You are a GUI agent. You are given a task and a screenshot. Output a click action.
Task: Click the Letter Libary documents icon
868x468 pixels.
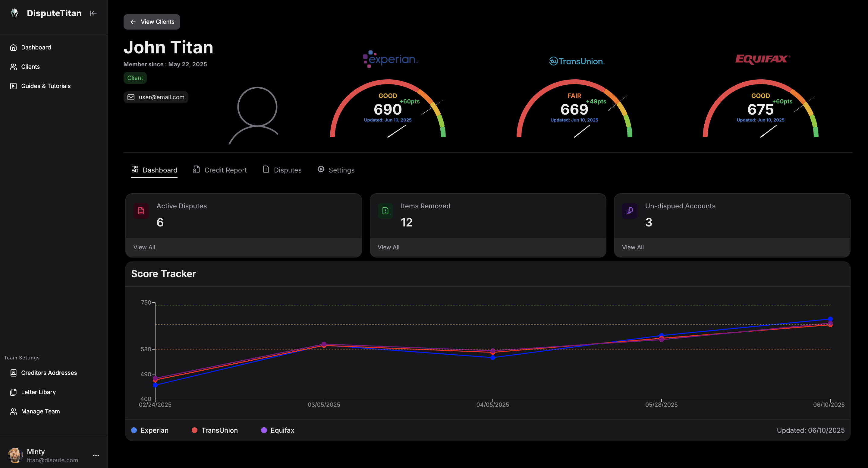point(14,392)
